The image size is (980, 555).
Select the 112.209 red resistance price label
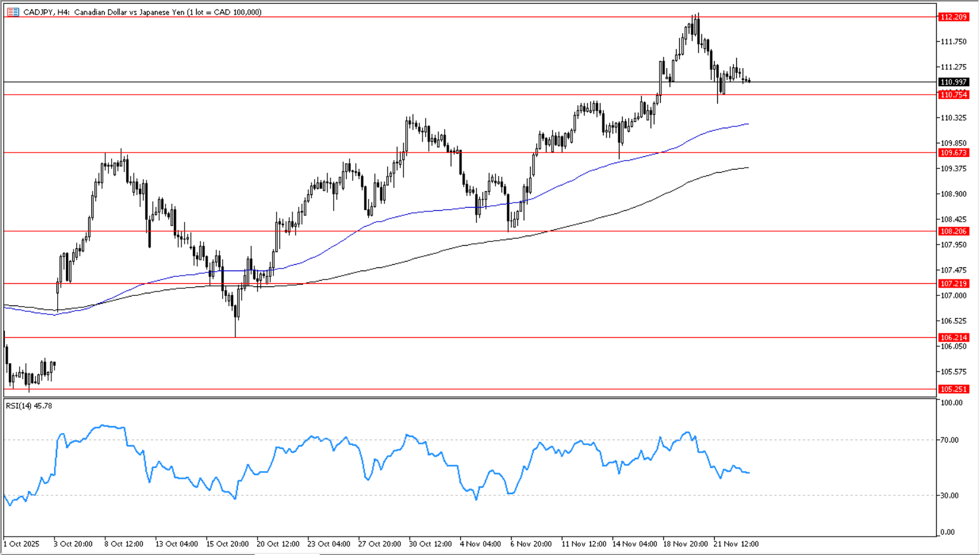pyautogui.click(x=953, y=17)
